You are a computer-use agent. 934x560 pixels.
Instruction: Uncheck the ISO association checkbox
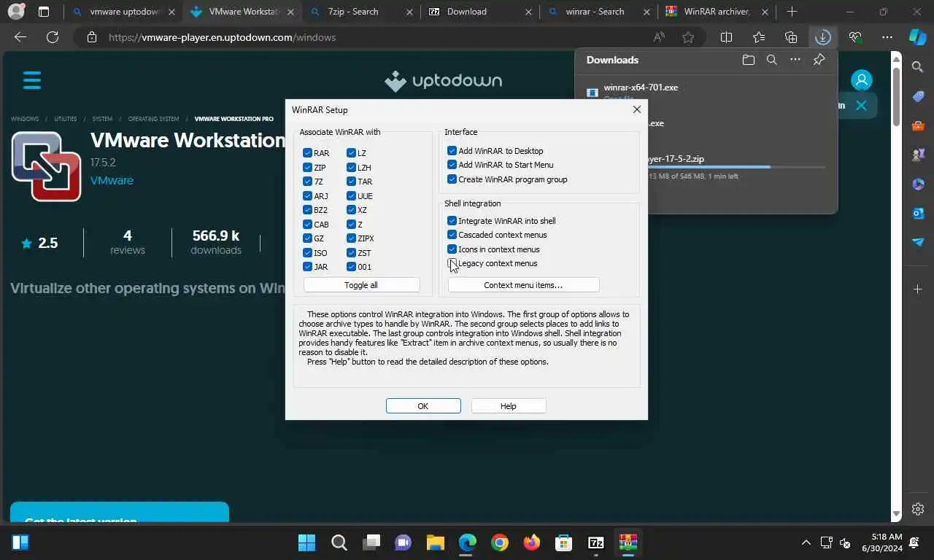pyautogui.click(x=307, y=253)
